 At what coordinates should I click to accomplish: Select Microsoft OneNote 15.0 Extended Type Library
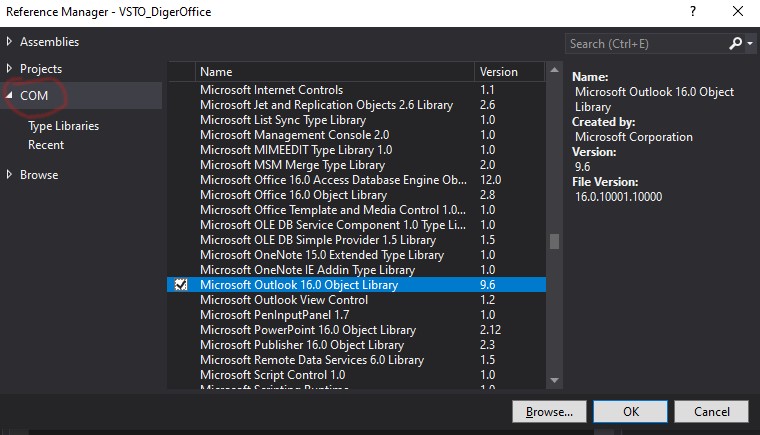pos(356,255)
